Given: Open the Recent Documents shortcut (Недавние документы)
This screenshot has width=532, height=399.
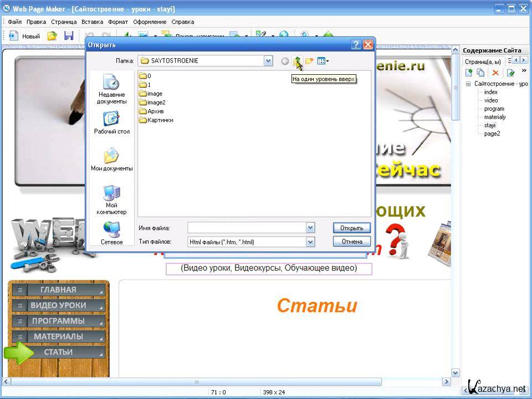Looking at the screenshot, I should click(x=111, y=89).
